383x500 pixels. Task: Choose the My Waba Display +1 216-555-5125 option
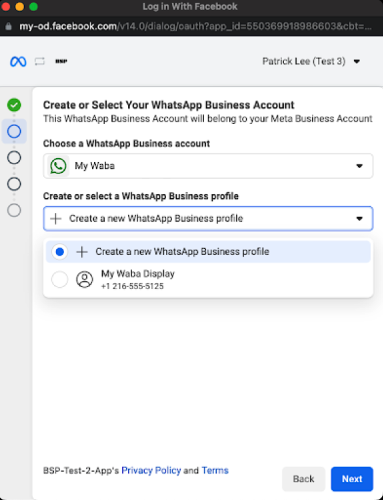click(x=208, y=279)
